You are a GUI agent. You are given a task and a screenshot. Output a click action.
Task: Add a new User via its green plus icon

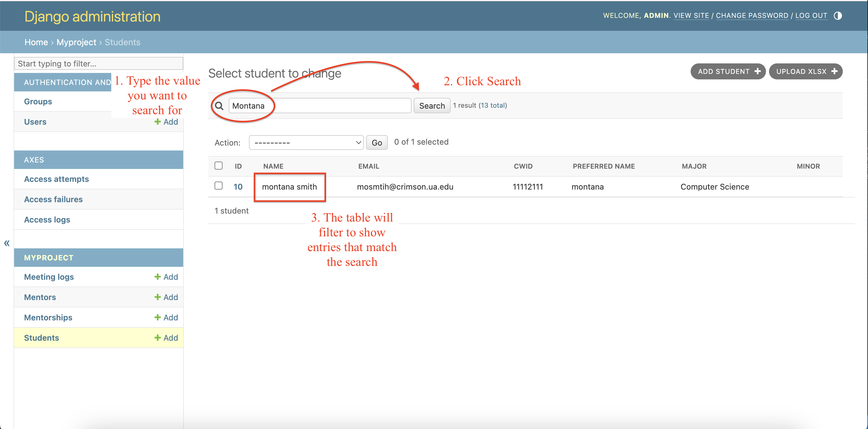point(158,122)
